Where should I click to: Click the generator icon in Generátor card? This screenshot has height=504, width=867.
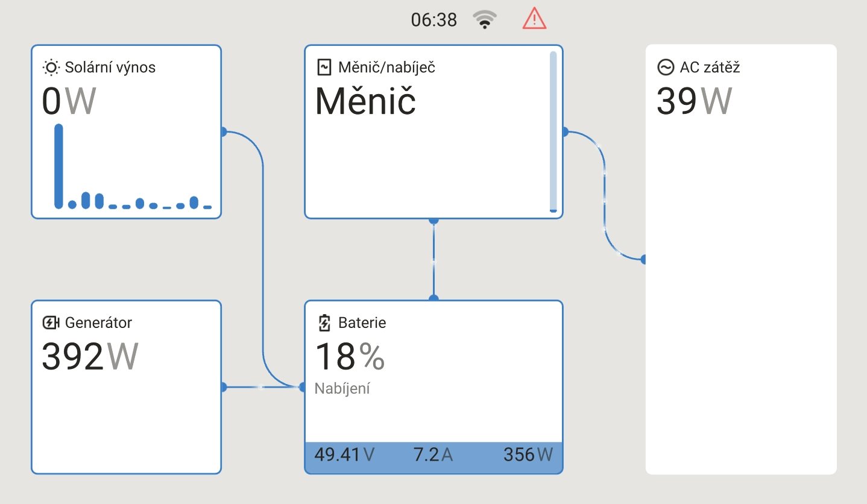point(51,323)
